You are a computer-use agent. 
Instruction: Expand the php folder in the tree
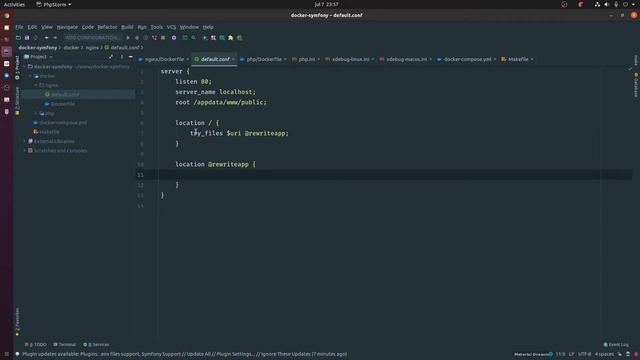[x=36, y=113]
